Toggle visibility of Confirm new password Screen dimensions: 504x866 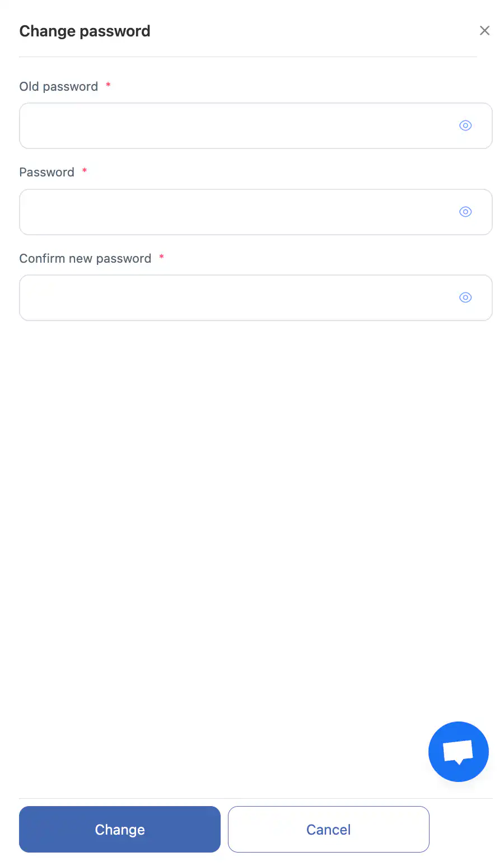pyautogui.click(x=465, y=297)
